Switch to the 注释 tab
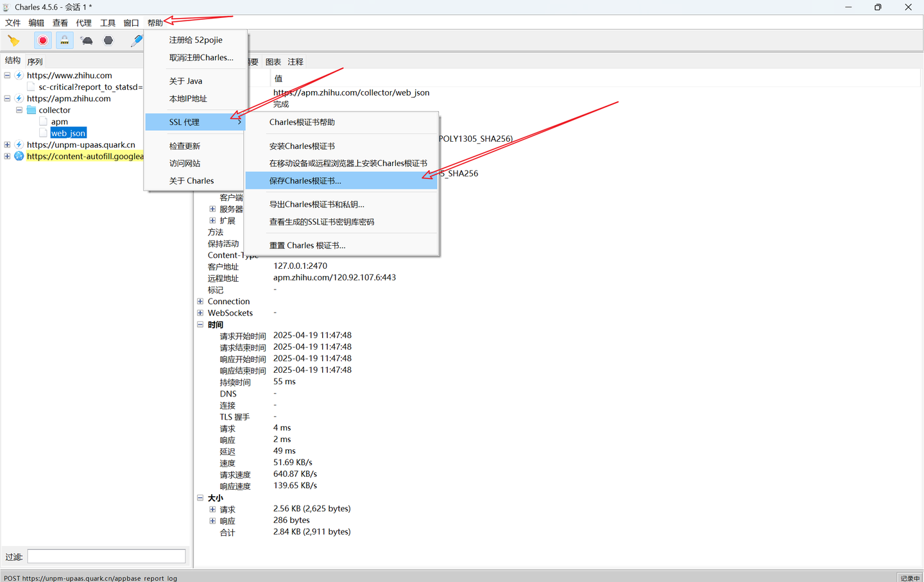The width and height of the screenshot is (924, 582). (296, 62)
